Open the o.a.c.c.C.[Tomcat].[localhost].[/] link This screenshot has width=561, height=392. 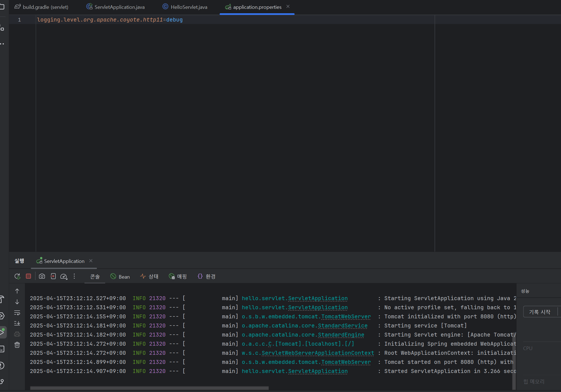click(x=298, y=344)
